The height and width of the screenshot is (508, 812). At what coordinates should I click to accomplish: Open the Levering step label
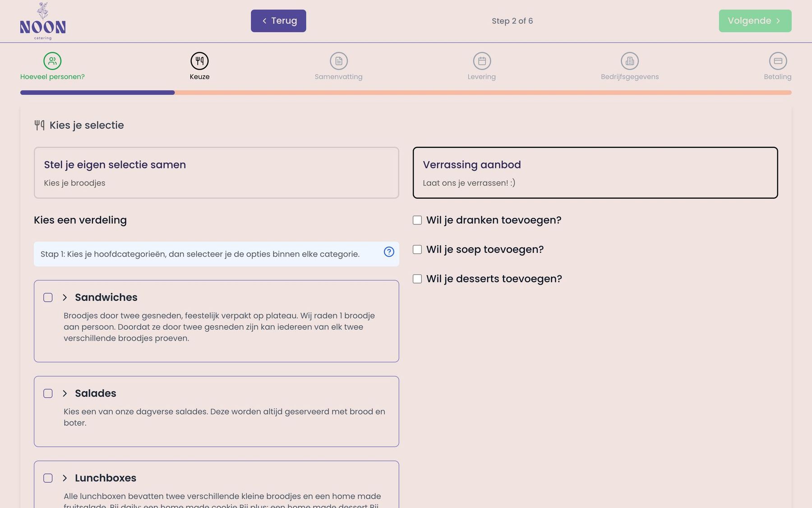[x=482, y=77]
